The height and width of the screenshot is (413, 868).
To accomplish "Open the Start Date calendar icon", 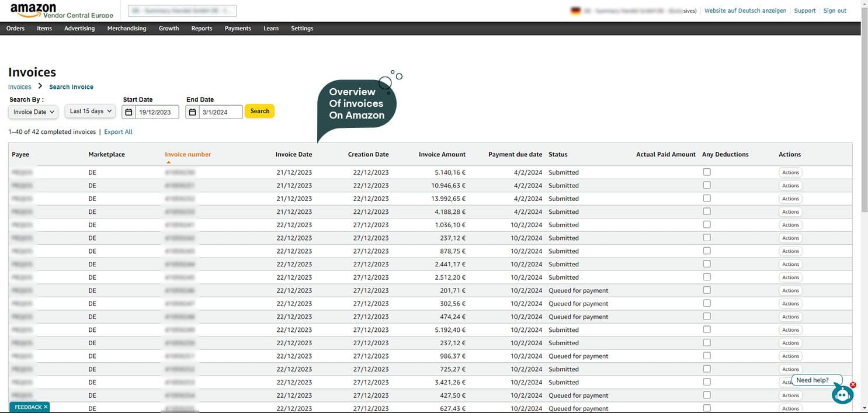I will pos(129,112).
